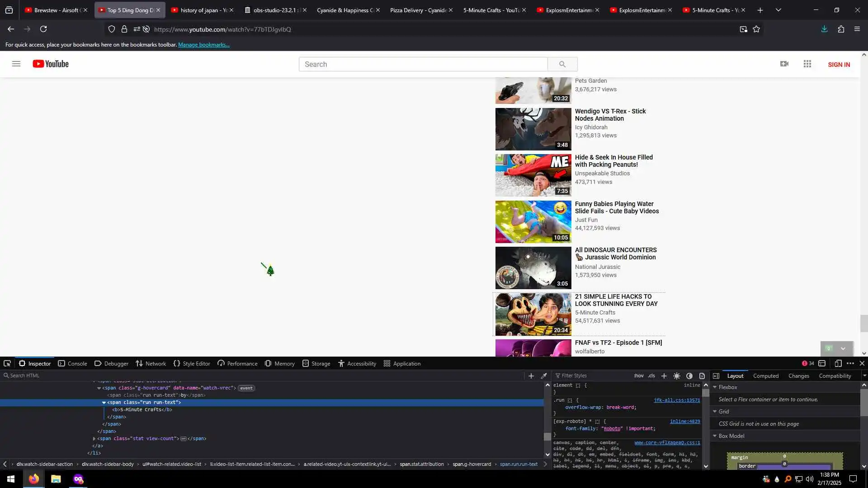
Task: Expand the stat view-count span node
Action: 94,438
